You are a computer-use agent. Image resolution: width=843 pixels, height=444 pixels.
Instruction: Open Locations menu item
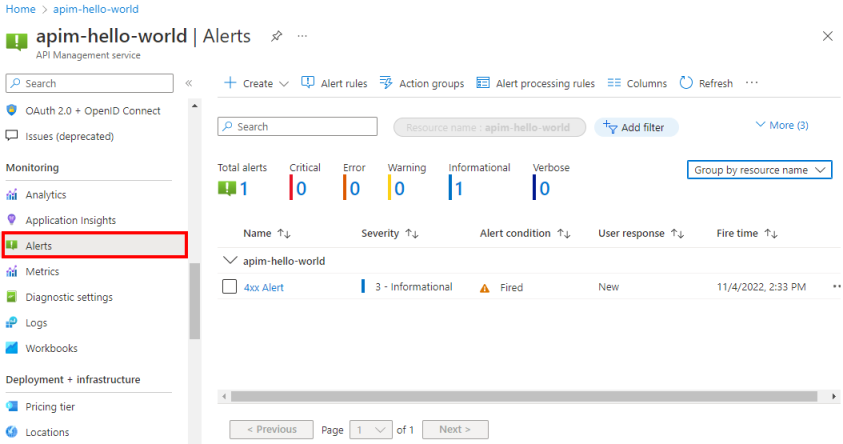[x=47, y=432]
